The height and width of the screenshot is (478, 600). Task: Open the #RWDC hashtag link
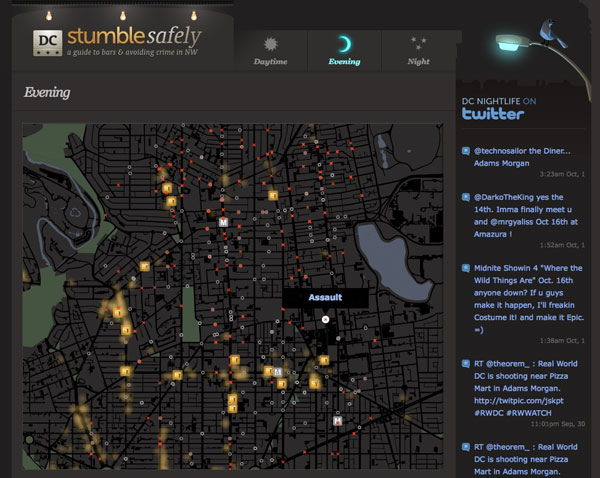coord(489,413)
